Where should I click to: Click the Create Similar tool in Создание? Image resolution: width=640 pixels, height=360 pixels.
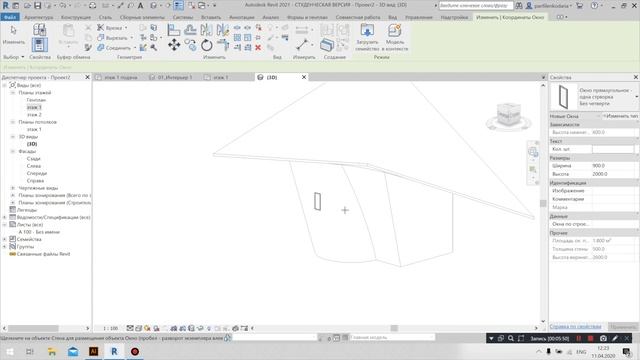coord(327,45)
